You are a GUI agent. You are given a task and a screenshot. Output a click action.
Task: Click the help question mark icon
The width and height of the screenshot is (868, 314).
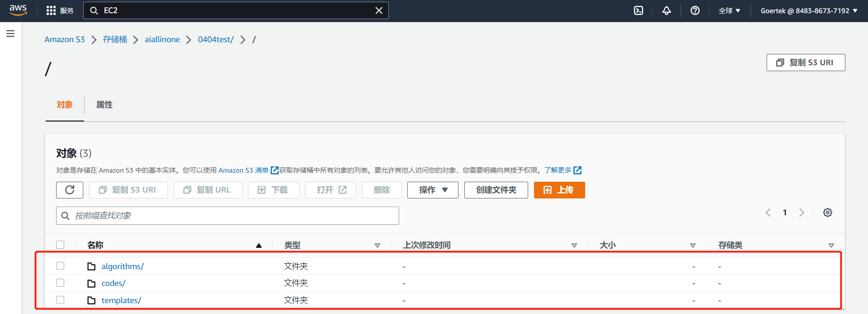(x=695, y=10)
